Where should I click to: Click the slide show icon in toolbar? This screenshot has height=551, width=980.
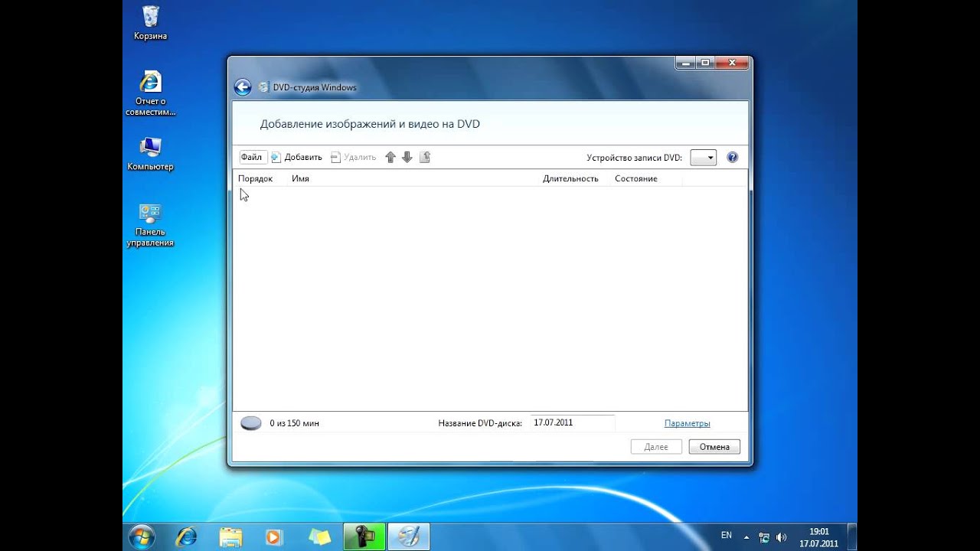click(425, 157)
